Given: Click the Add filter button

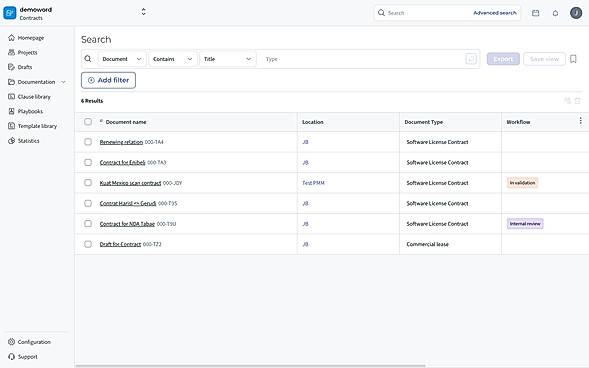Looking at the screenshot, I should pos(108,80).
